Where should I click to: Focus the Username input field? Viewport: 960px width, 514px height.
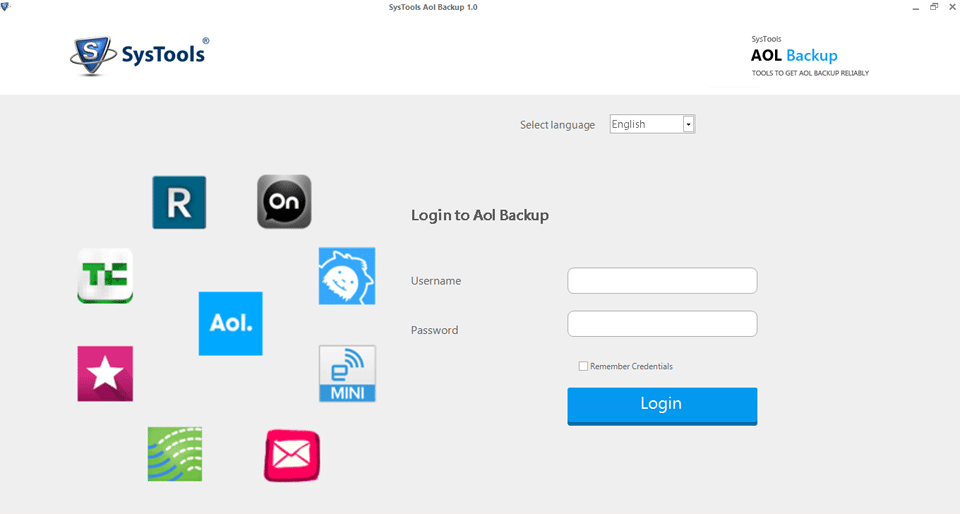[662, 281]
